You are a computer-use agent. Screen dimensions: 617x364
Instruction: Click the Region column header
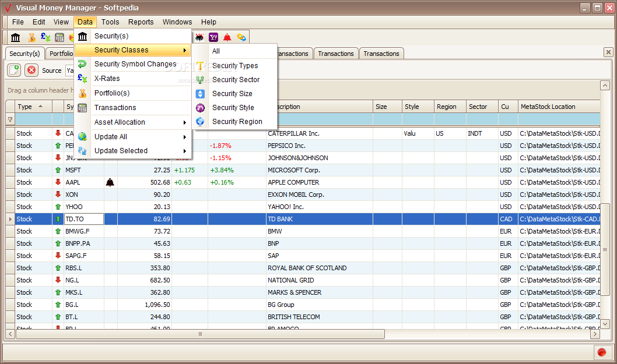(x=450, y=107)
